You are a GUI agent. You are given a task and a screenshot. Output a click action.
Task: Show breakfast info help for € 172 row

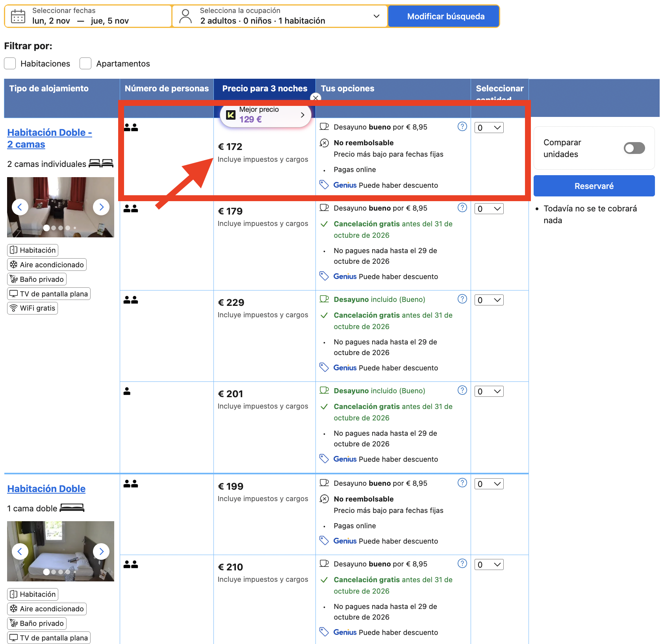(462, 126)
